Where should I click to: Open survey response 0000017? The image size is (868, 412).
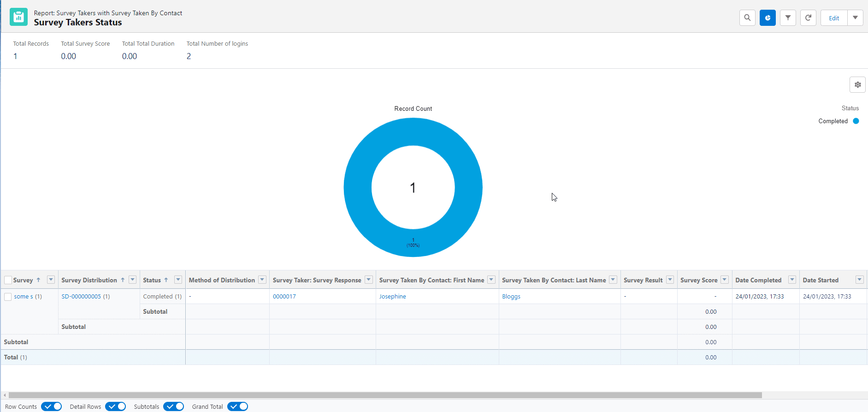pos(284,297)
